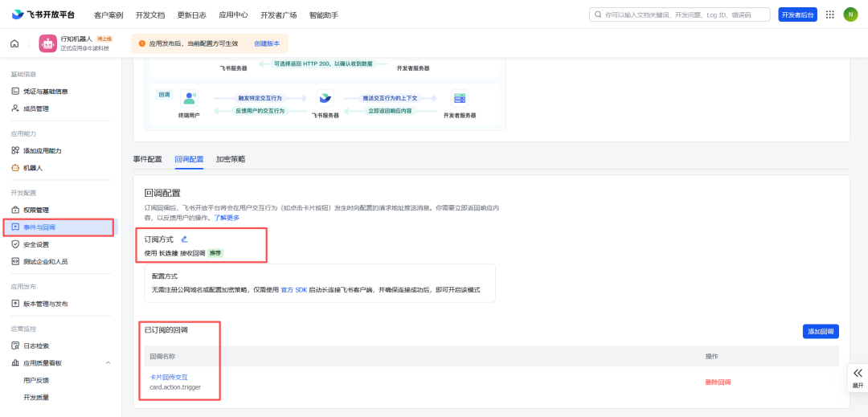Open the user avatar N menu
Screen dimensions: 868x417
pos(850,14)
